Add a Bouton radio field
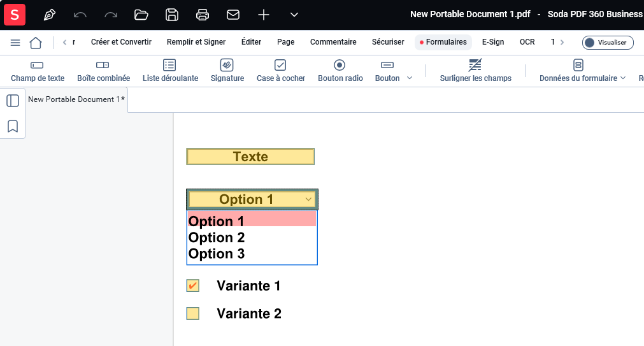 pyautogui.click(x=340, y=71)
